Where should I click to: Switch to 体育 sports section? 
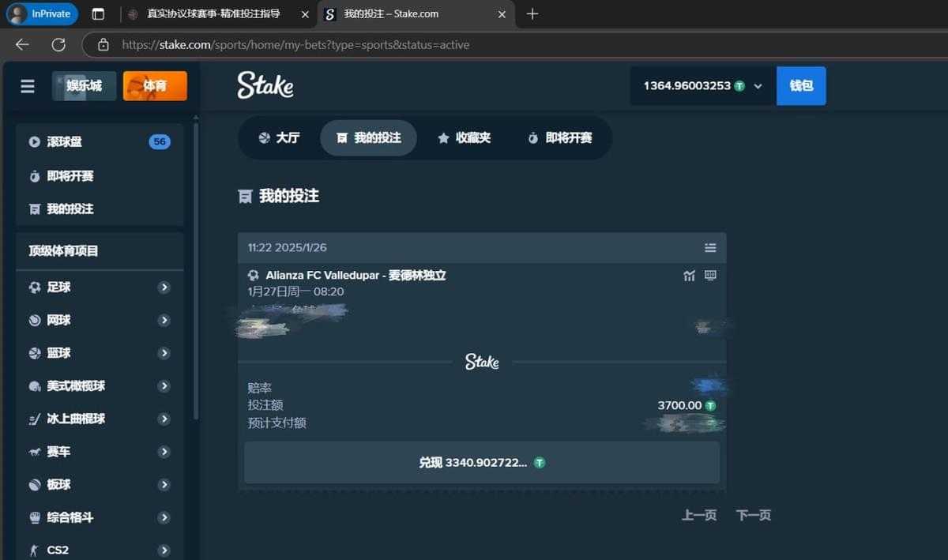click(155, 86)
